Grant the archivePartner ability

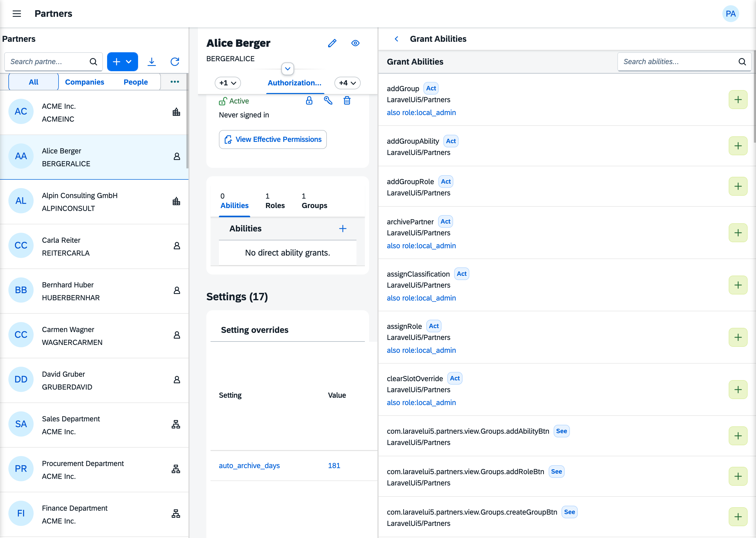click(738, 232)
